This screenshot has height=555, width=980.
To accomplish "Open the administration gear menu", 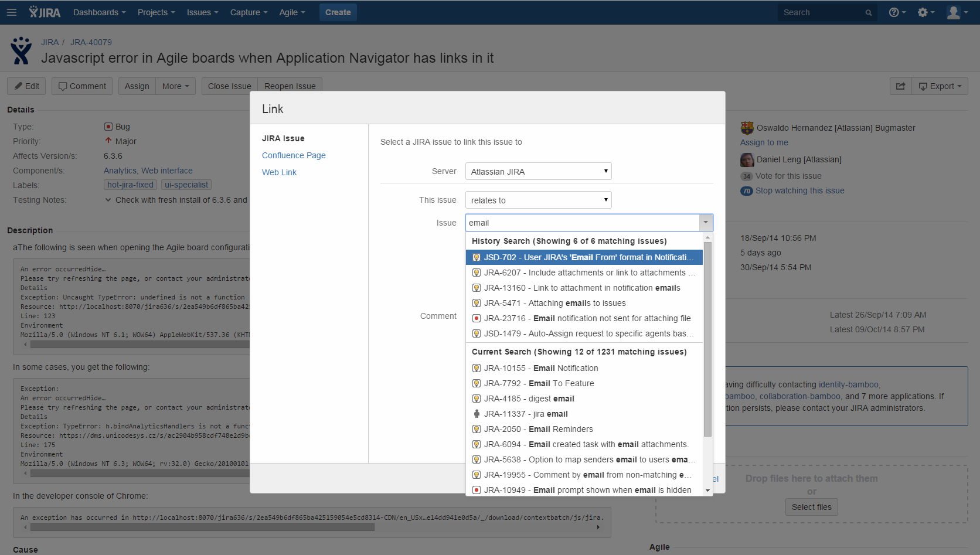I will [926, 12].
